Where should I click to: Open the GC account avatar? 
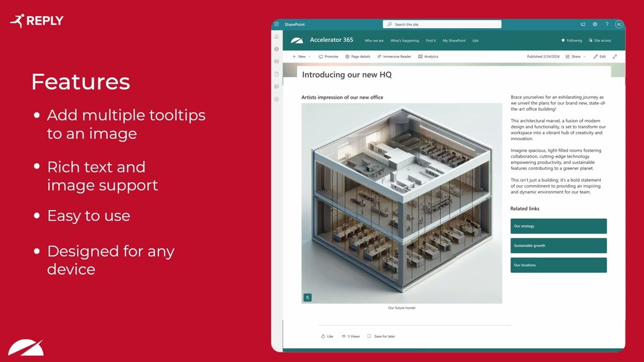619,24
